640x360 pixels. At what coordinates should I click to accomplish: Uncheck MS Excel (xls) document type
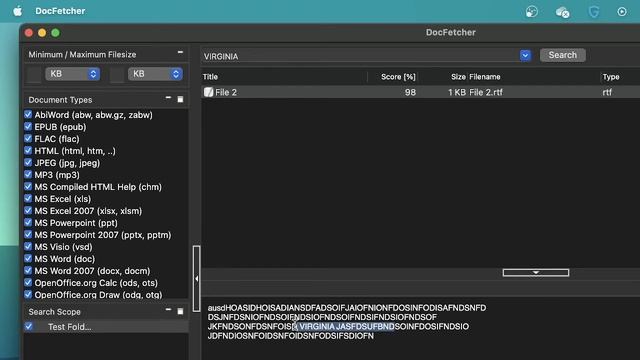tap(28, 198)
